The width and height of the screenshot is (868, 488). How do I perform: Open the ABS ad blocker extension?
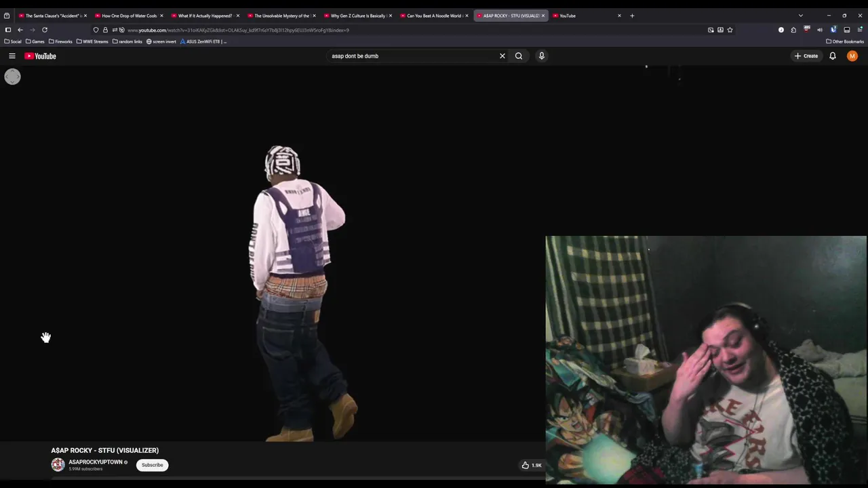tap(806, 30)
